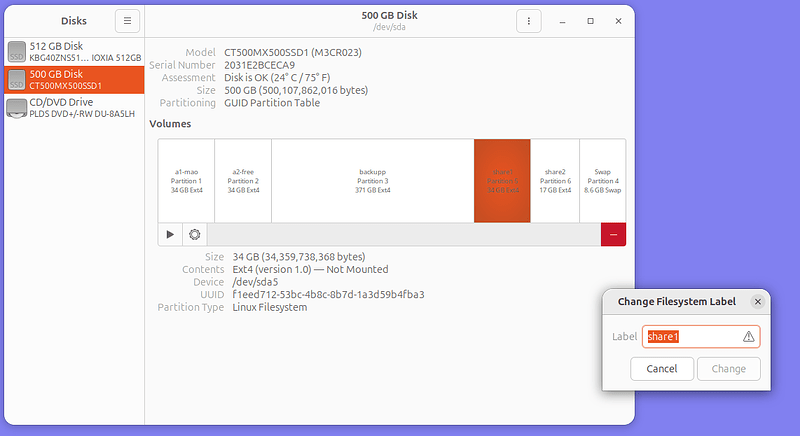Click the warning triangle icon in the Label field

click(748, 337)
